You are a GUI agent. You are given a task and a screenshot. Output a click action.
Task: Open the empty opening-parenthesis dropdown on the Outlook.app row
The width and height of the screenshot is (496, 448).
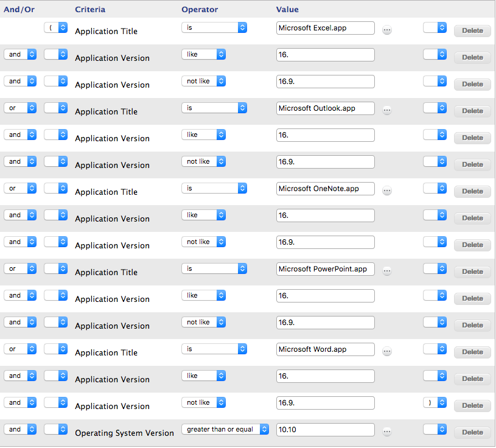pyautogui.click(x=55, y=108)
